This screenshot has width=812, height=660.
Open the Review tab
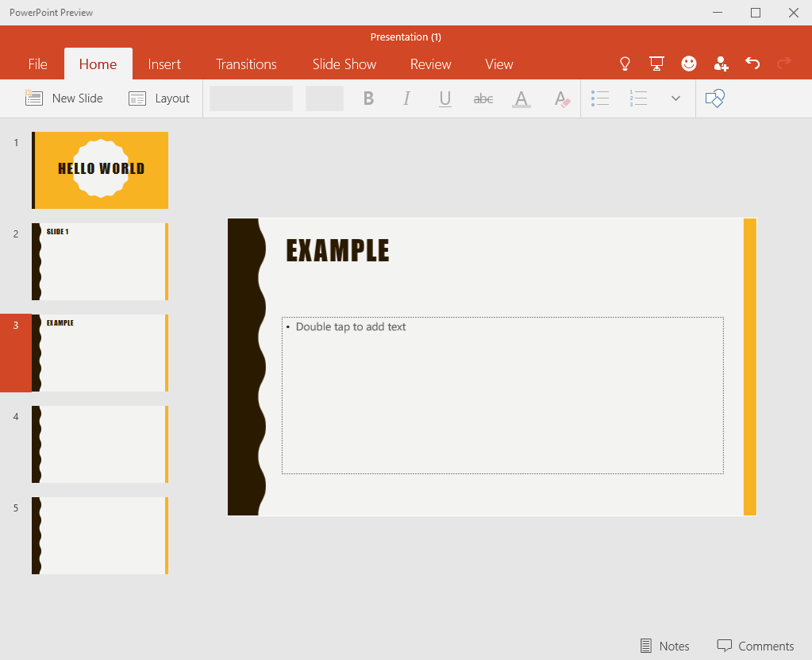(x=430, y=64)
